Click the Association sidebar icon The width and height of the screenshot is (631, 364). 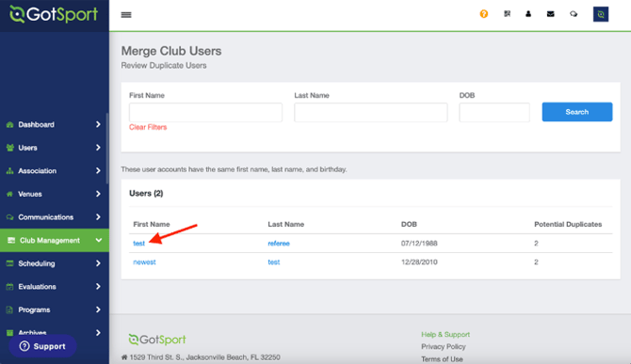(10, 171)
